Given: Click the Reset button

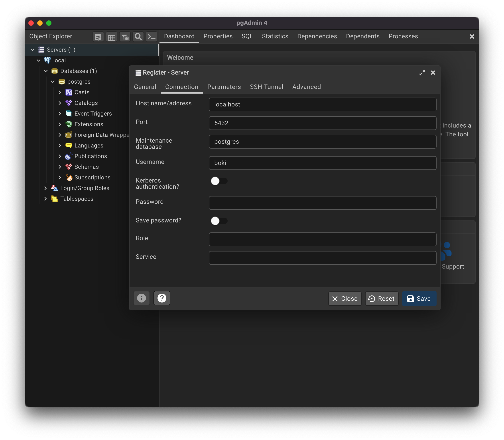Looking at the screenshot, I should pos(382,299).
